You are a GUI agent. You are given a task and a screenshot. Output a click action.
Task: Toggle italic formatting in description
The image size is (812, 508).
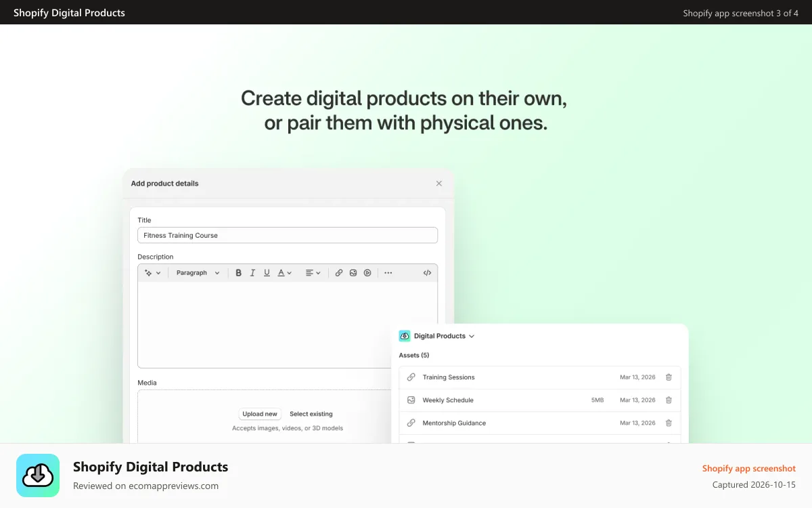tap(252, 273)
